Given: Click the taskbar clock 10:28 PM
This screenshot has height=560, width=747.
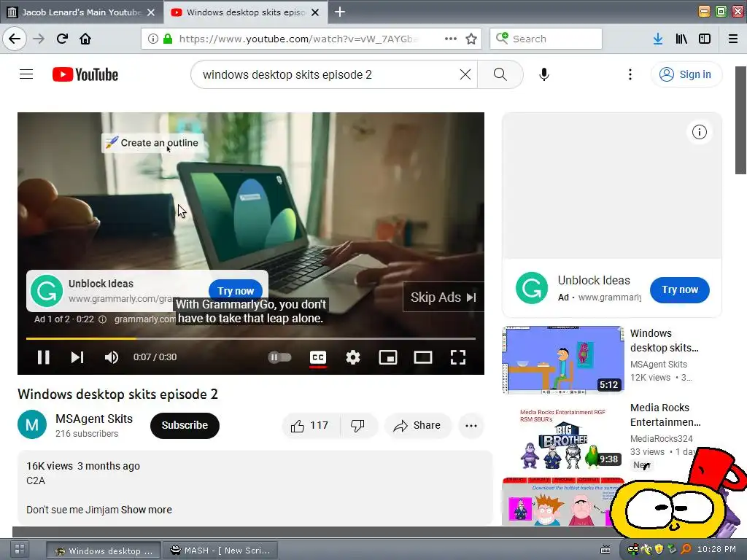Looking at the screenshot, I should tap(716, 549).
